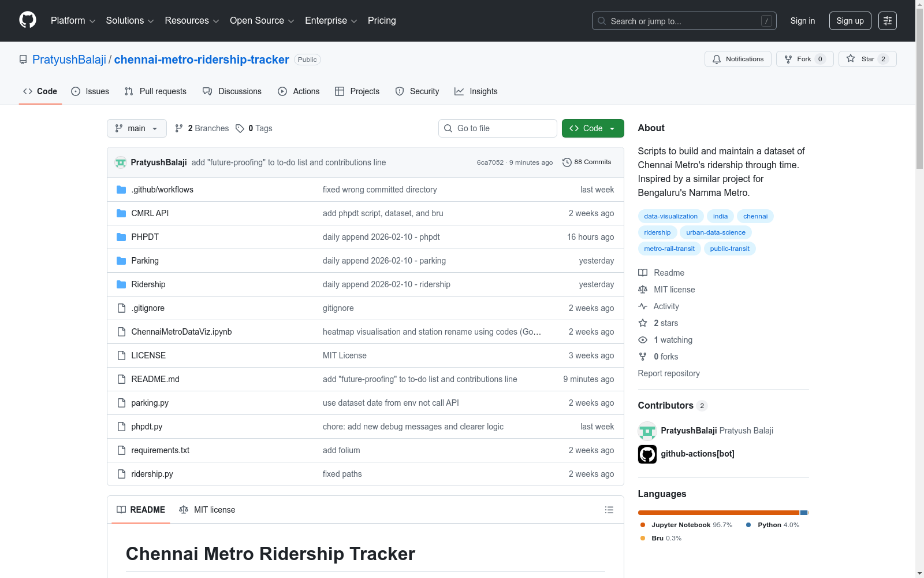Click the PHPDT folder icon

121,237
